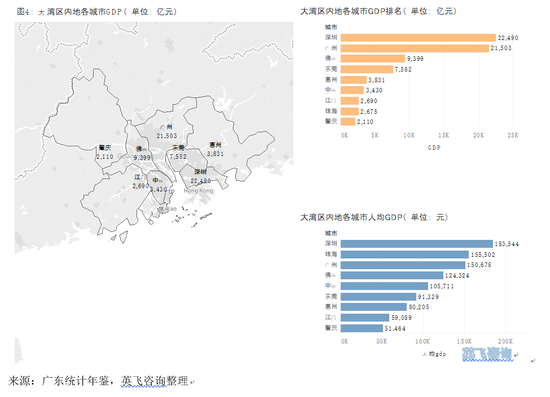
Task: Click the blue per-capita bar for 肇庆
Action: point(362,328)
